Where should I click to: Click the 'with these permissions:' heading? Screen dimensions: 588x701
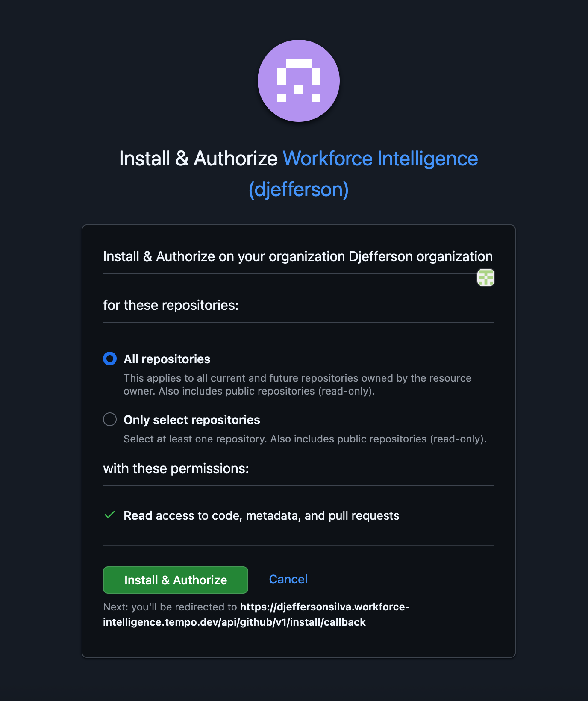176,468
